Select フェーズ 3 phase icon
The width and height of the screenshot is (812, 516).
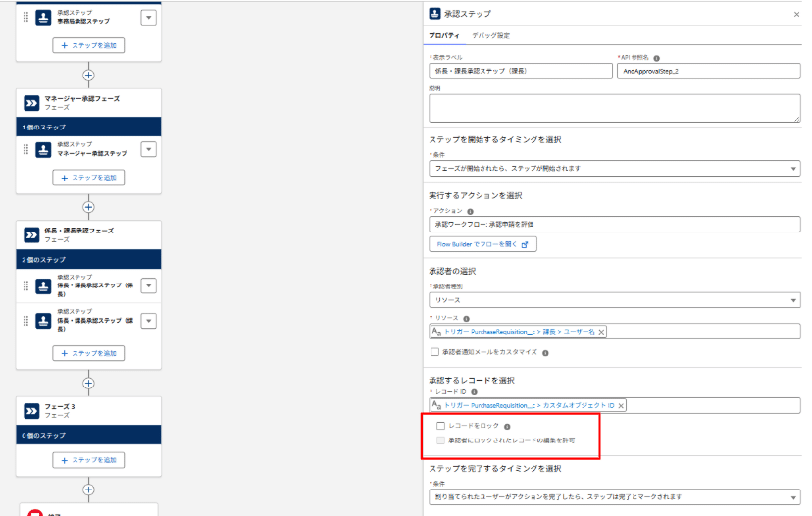tap(31, 411)
